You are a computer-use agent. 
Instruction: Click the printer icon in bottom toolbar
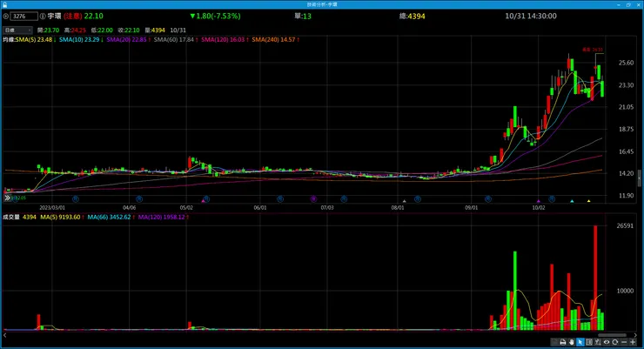point(563,342)
